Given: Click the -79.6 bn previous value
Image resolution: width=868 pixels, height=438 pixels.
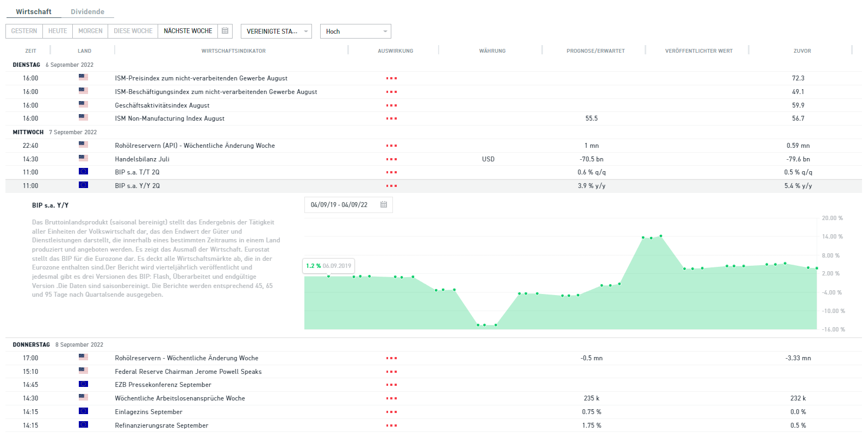Looking at the screenshot, I should pos(798,159).
